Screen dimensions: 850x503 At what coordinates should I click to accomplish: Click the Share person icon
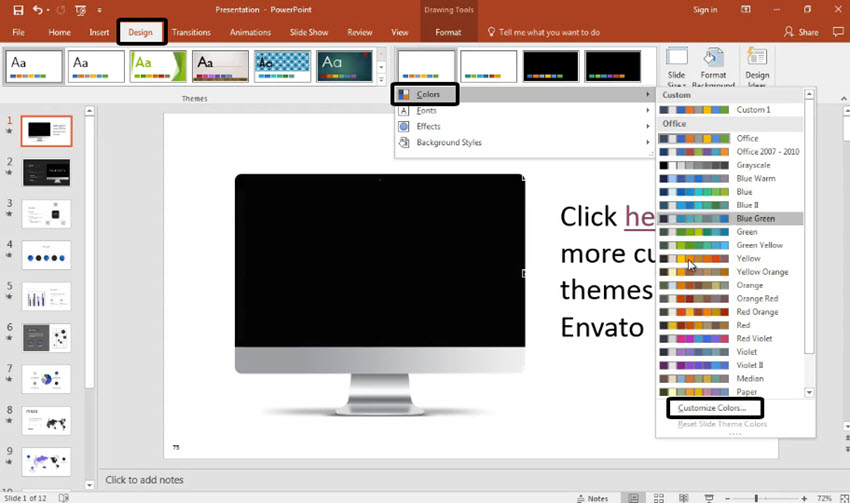[x=788, y=32]
